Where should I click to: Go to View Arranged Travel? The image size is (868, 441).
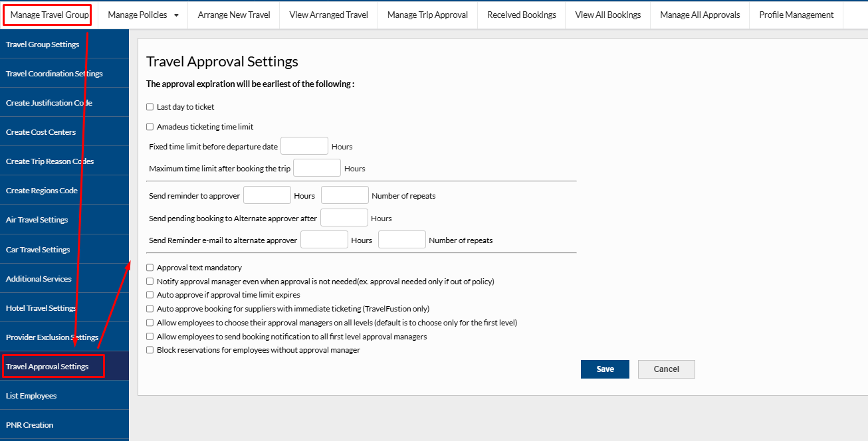pyautogui.click(x=328, y=15)
